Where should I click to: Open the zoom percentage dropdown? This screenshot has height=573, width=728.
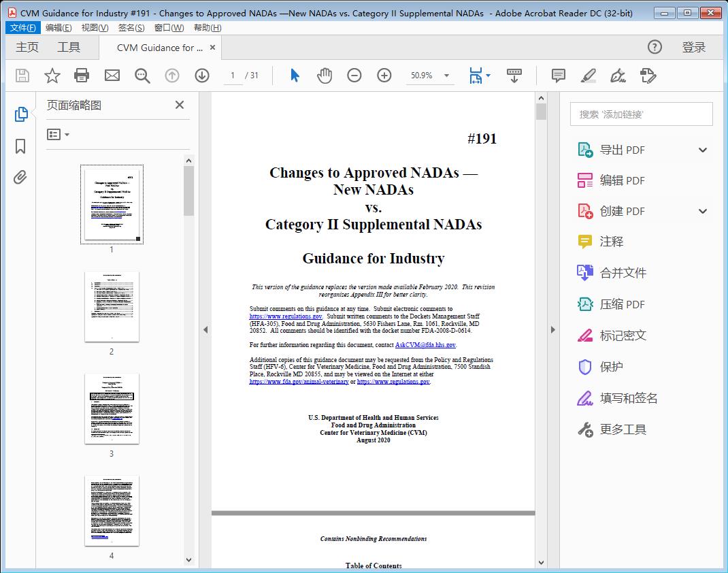(446, 76)
